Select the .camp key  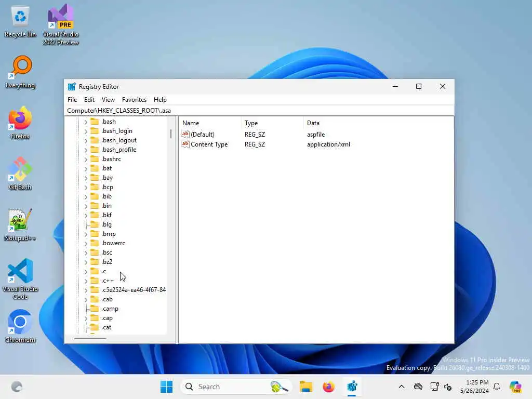tap(110, 309)
